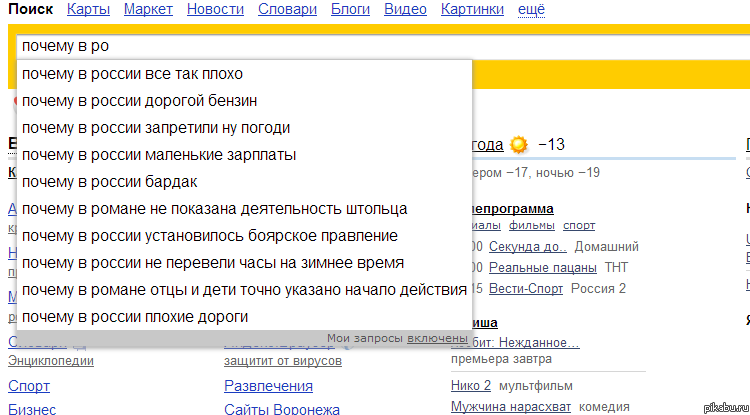Select suggestion 'почему в россии плохие дороги'

135,317
